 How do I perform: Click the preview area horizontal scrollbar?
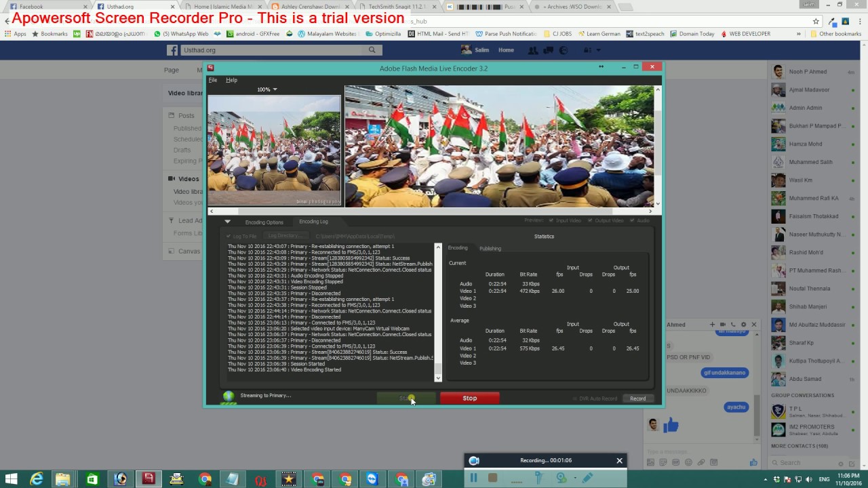(431, 211)
